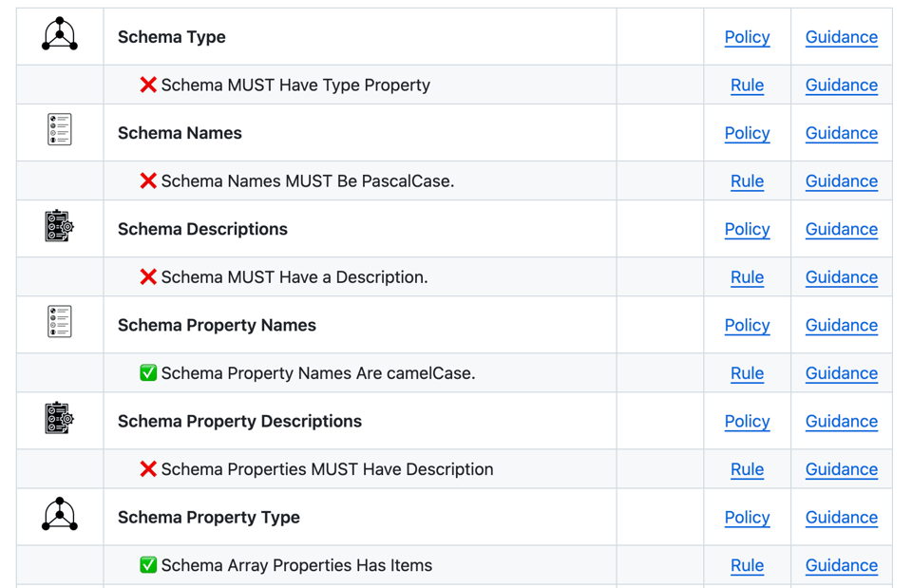
Task: Click the Schema Descriptions clipboard icon
Action: (59, 226)
